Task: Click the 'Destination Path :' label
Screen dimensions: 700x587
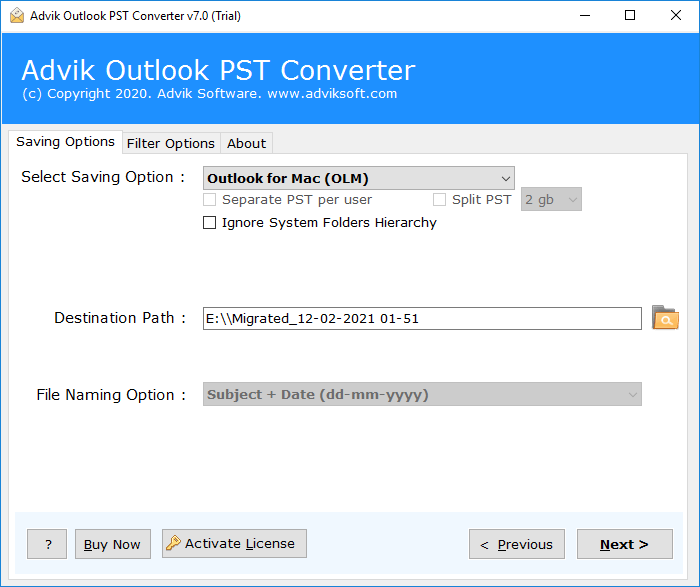Action: click(120, 318)
